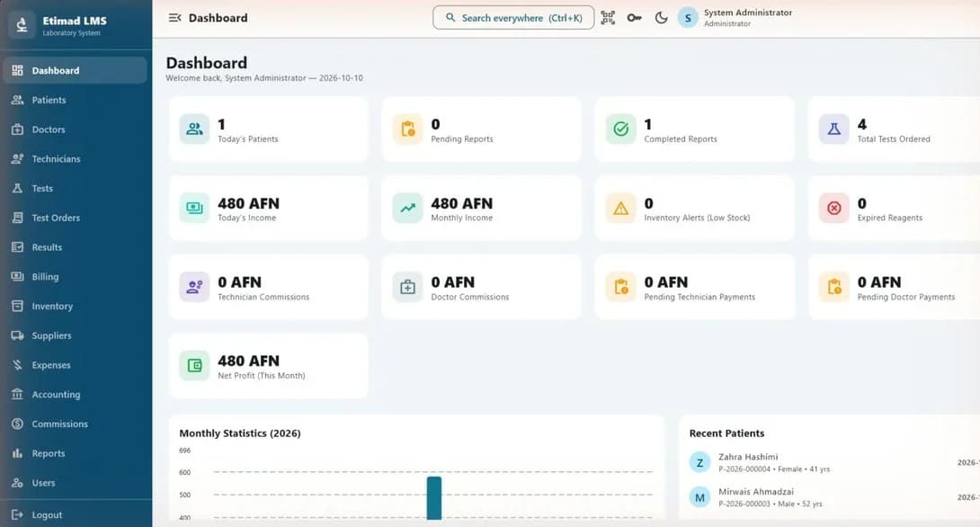Navigate to Technicians
The height and width of the screenshot is (527, 980).
(x=75, y=159)
